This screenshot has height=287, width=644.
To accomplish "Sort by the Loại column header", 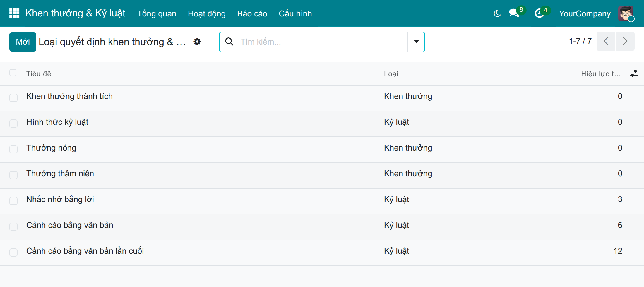I will pos(391,74).
